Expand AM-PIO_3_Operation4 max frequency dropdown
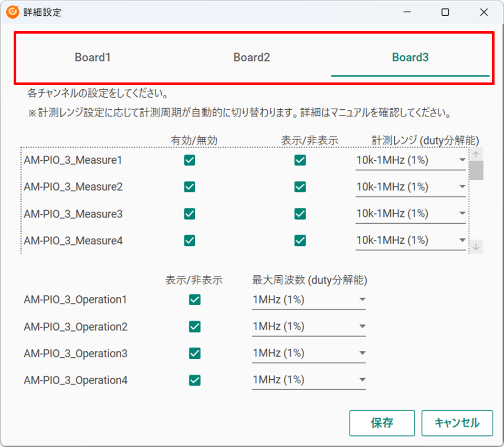The image size is (504, 447). point(309,380)
